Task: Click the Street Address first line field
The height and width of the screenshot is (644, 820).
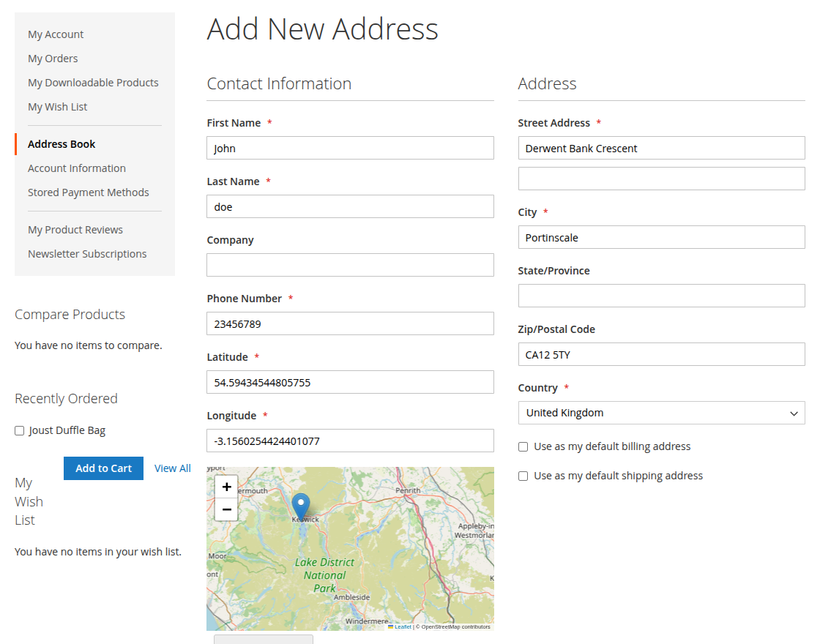Action: click(662, 148)
